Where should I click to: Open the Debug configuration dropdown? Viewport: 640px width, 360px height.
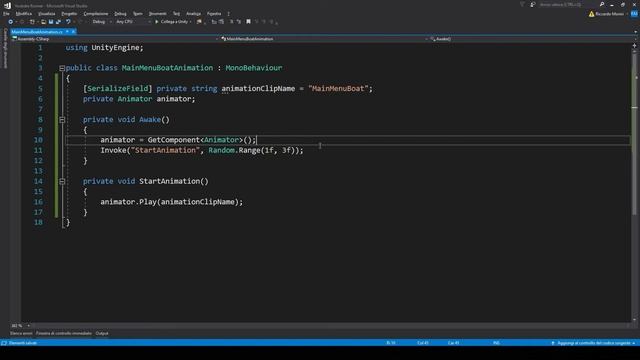(x=102, y=22)
